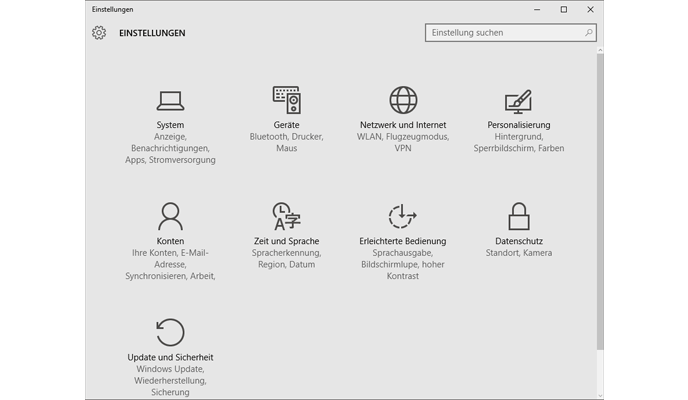Close the Einstellungen window
Viewport: 688px width, 400px height.
coord(590,9)
